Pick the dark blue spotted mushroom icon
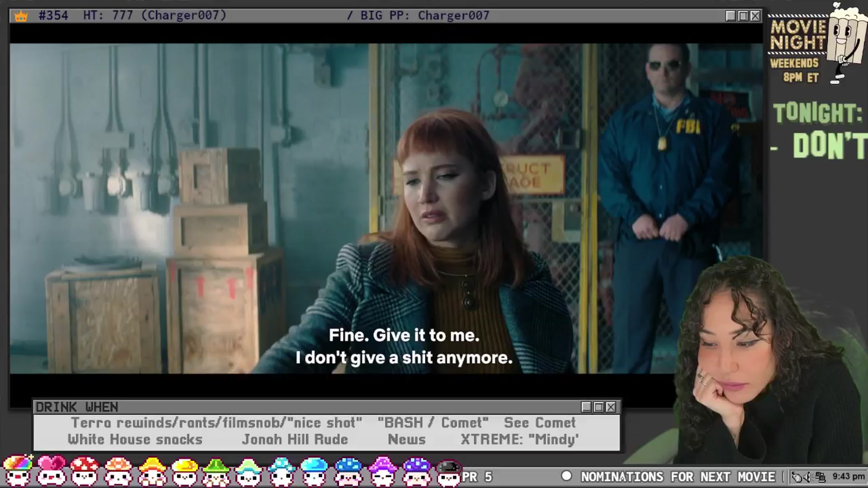The height and width of the screenshot is (488, 868). (348, 471)
